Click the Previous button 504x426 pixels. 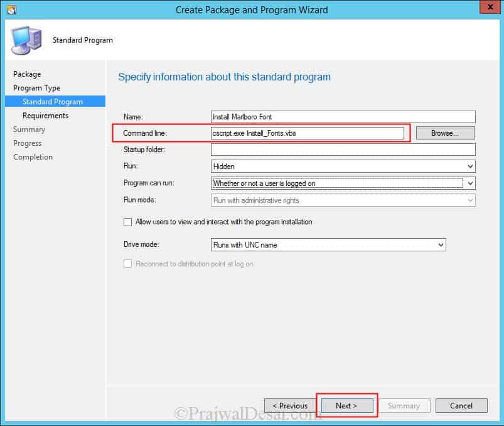289,405
